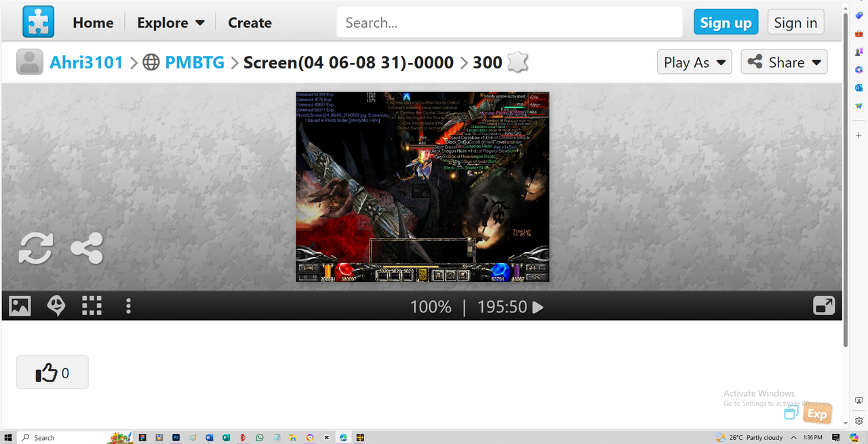868x444 pixels.
Task: Click the 1:36 PM taskbar clock
Action: pos(813,437)
